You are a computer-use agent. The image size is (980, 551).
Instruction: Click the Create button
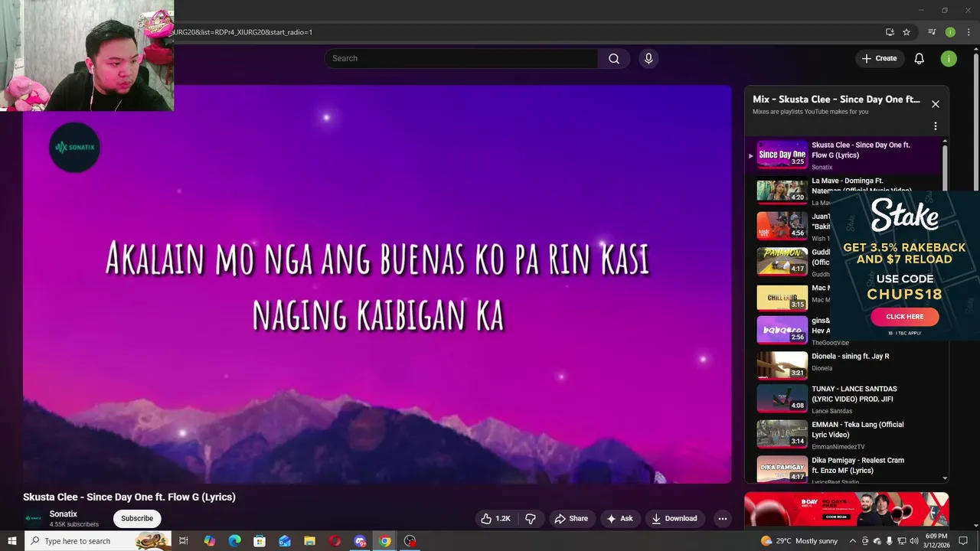879,59
